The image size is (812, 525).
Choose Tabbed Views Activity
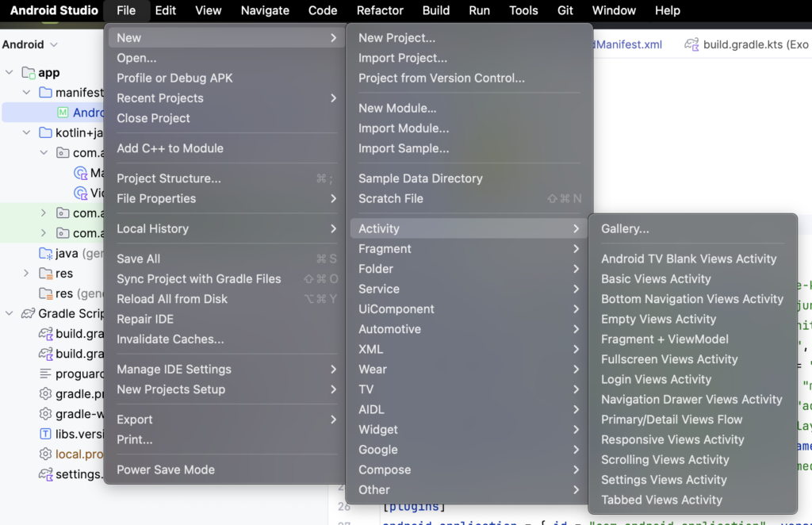click(x=692, y=500)
